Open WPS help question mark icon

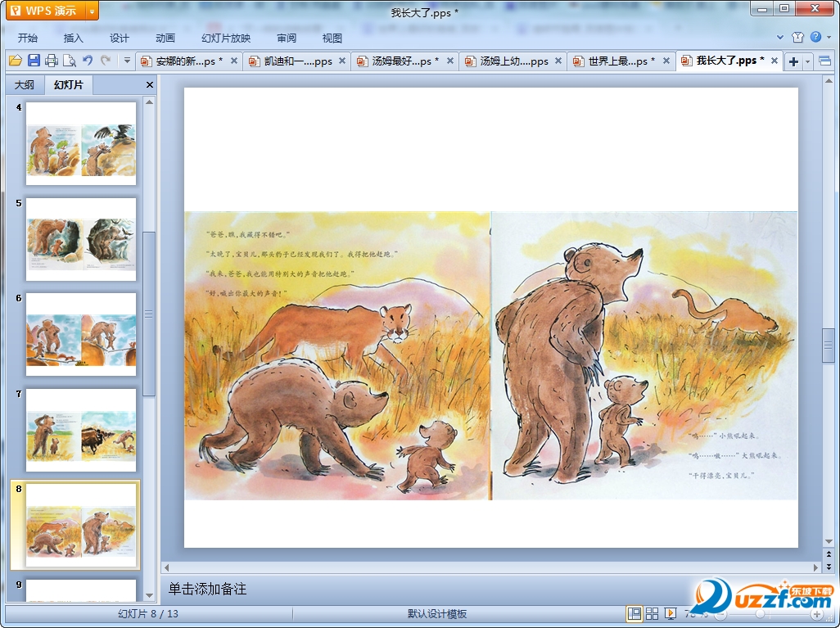pos(816,37)
